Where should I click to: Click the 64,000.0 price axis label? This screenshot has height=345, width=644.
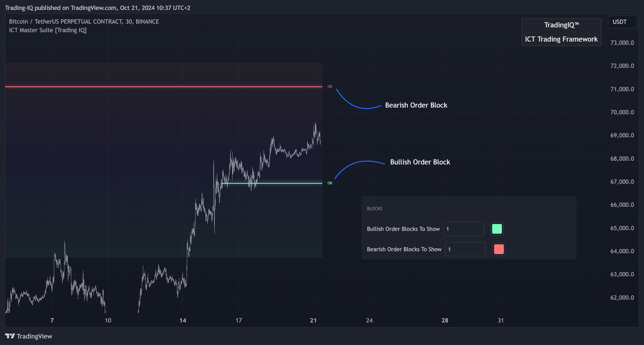pyautogui.click(x=622, y=251)
